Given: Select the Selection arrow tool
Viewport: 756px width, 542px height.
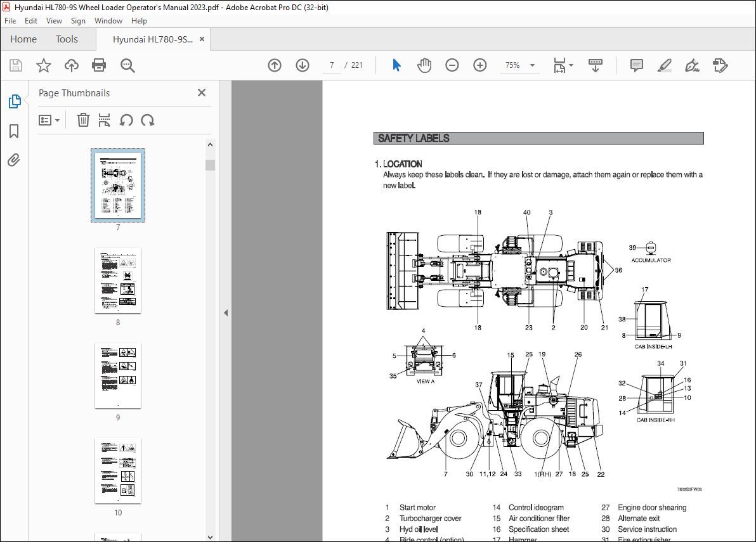Looking at the screenshot, I should click(396, 65).
